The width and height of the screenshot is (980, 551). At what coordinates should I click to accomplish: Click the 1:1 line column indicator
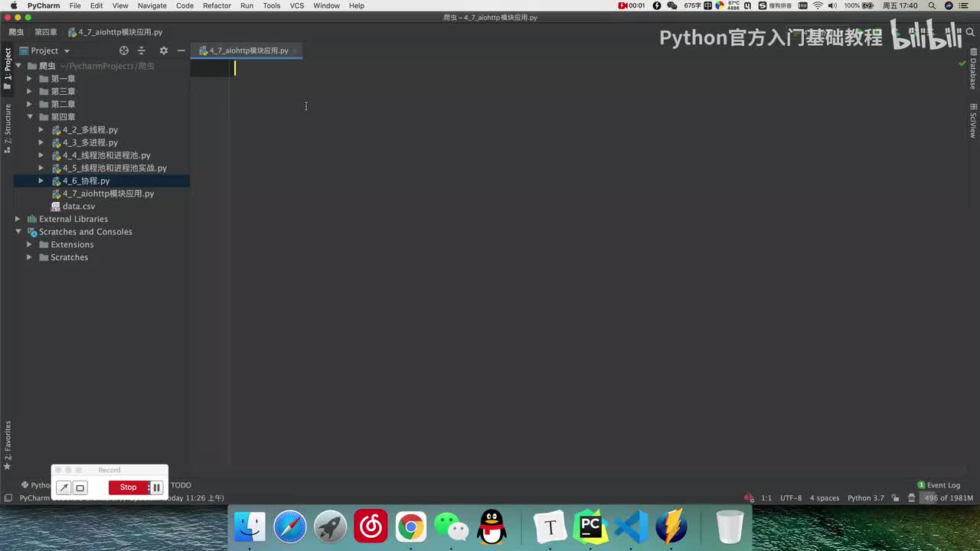click(766, 498)
